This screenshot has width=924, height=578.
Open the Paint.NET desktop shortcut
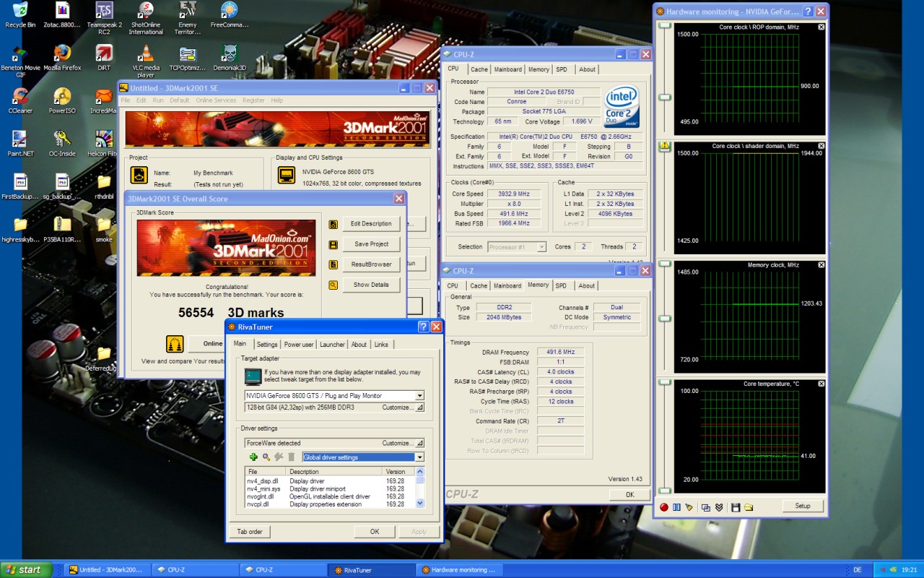(x=20, y=144)
